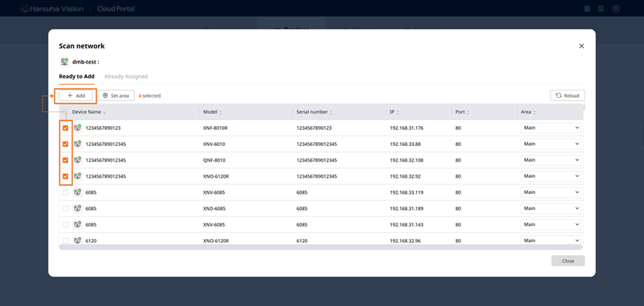Click camera icon in the 192.168.33.119 row
Viewport: 644px width, 306px height.
pyautogui.click(x=77, y=192)
